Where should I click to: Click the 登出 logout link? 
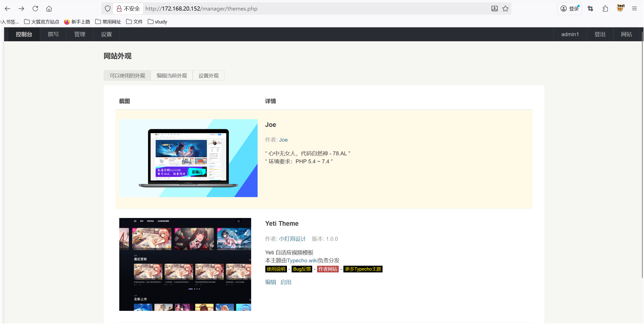[x=600, y=34]
